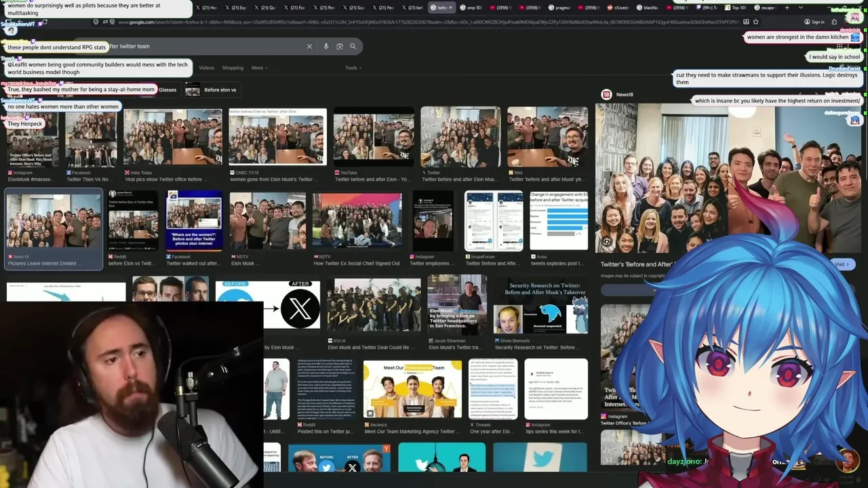Clear the Google search box text
The image size is (868, 488).
(x=309, y=46)
